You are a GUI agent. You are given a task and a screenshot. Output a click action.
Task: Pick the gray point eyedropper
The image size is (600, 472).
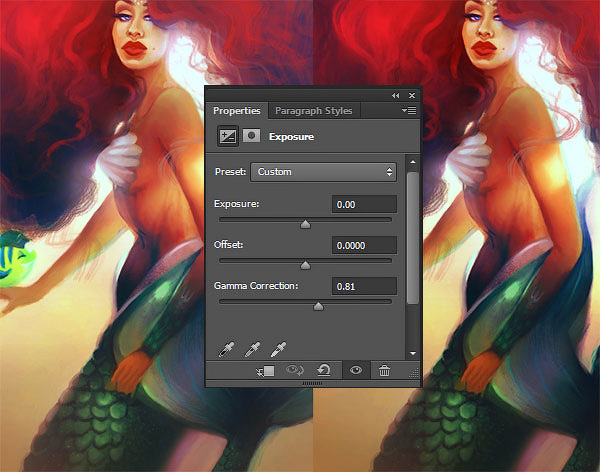pyautogui.click(x=253, y=349)
